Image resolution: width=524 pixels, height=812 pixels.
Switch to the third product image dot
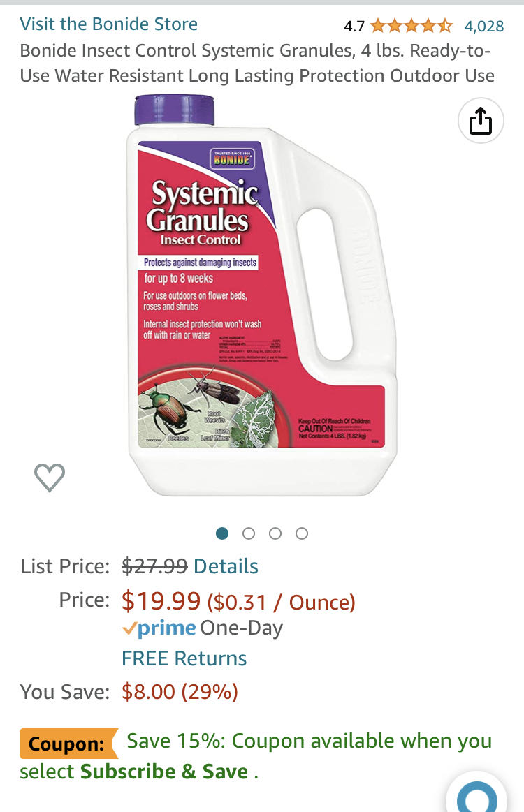[x=275, y=533]
